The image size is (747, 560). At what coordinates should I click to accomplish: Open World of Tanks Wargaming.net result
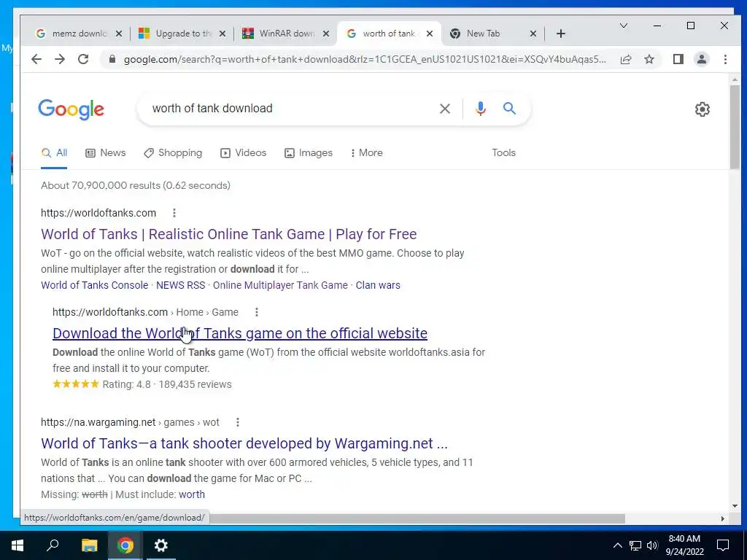point(244,443)
